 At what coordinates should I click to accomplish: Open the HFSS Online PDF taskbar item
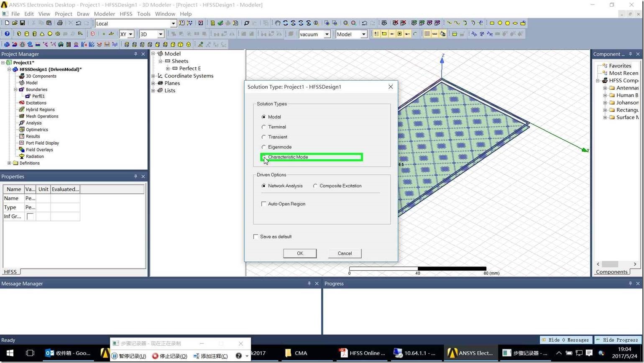coord(362,353)
